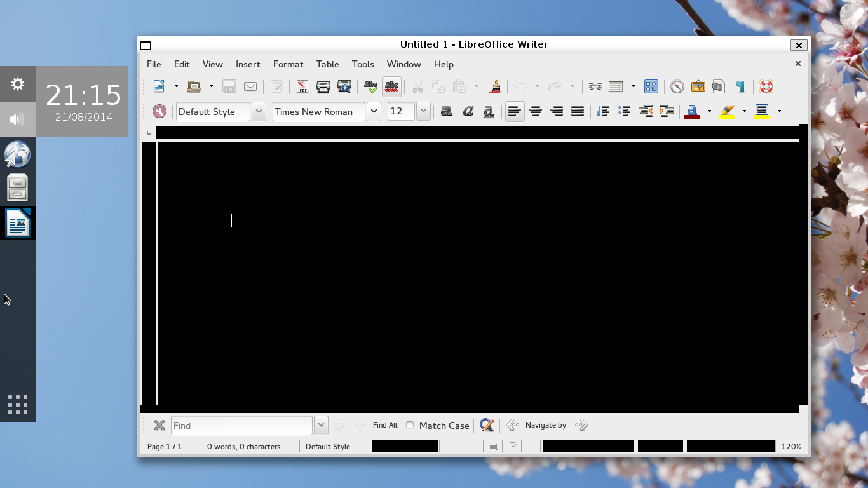Open the Page Preview

(344, 87)
